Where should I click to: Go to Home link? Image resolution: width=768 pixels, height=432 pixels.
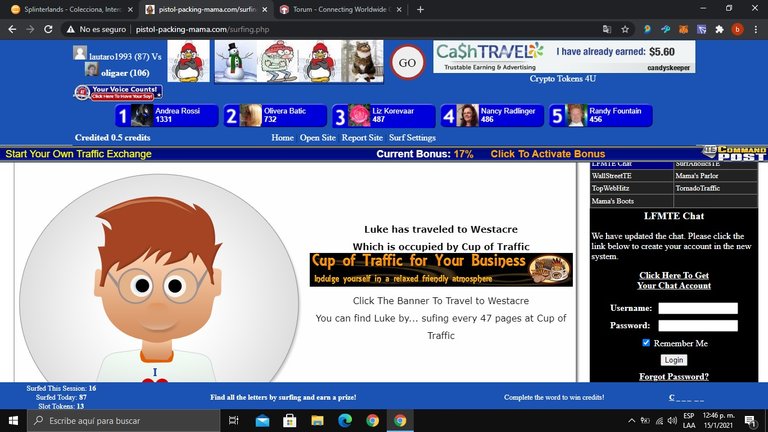283,138
